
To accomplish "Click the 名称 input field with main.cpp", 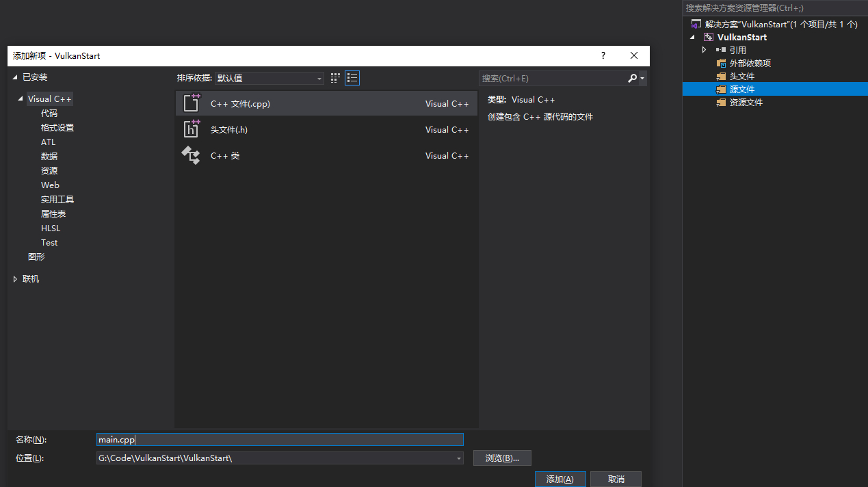I will pos(280,440).
